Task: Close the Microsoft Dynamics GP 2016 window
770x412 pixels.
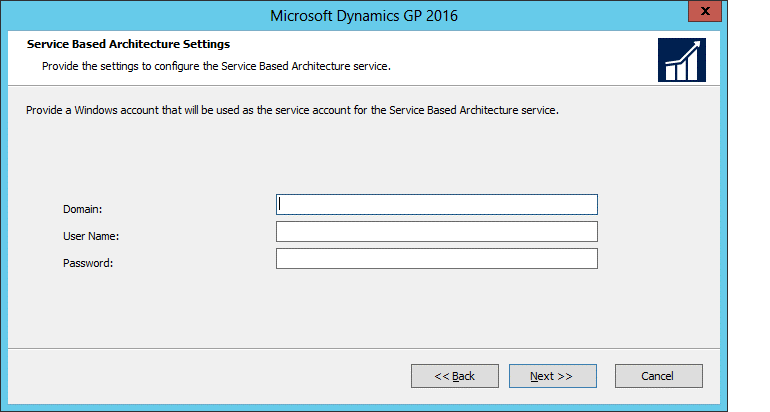Action: pos(705,11)
